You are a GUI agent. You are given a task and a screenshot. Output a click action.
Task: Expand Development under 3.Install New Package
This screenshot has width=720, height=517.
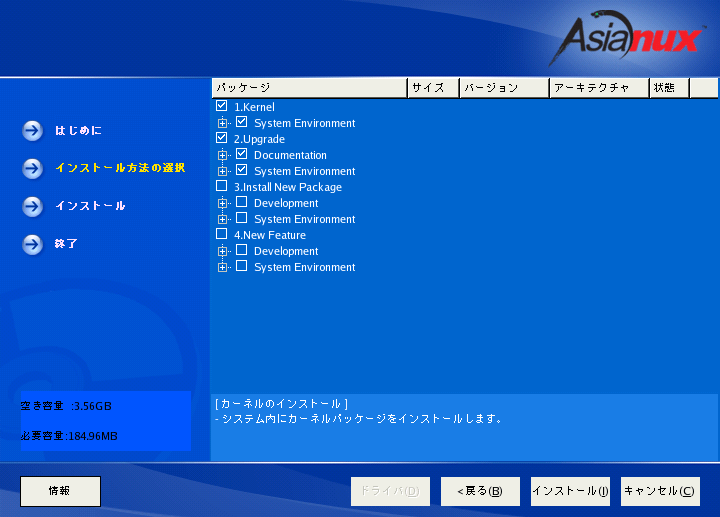(x=222, y=203)
